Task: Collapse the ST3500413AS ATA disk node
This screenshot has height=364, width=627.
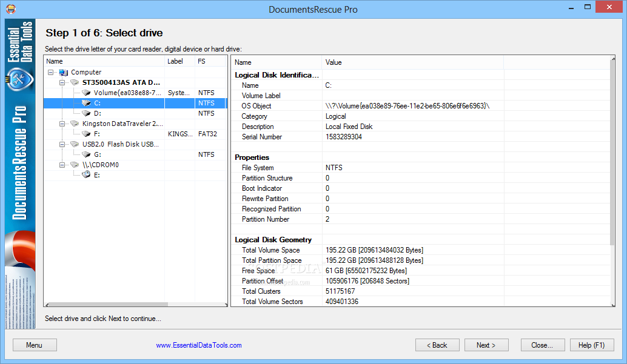Action: (62, 83)
